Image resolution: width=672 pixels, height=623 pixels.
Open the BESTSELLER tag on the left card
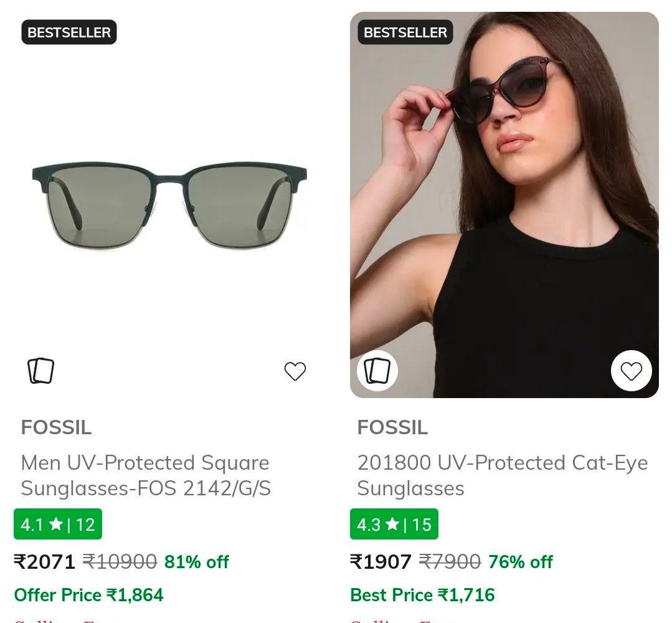pos(69,32)
